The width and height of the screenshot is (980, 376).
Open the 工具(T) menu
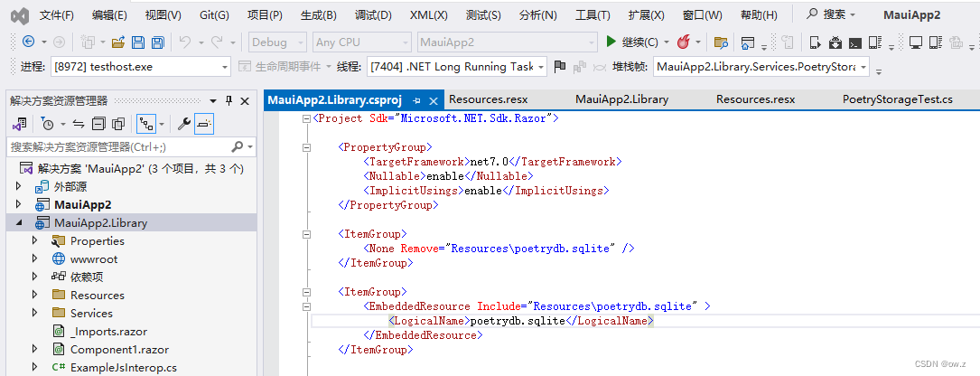coord(593,15)
